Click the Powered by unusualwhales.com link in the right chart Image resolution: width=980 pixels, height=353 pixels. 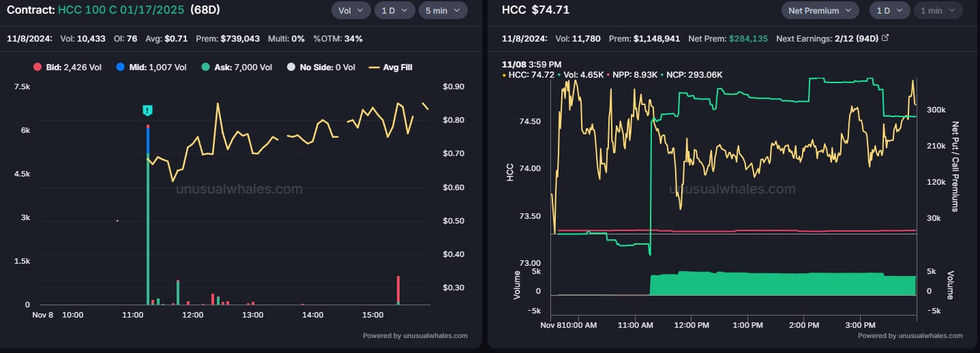(910, 335)
